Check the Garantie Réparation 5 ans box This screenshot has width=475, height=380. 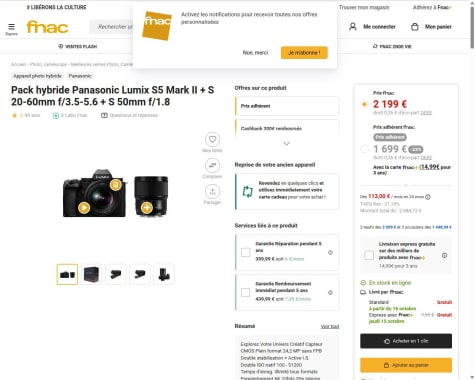coord(246,252)
